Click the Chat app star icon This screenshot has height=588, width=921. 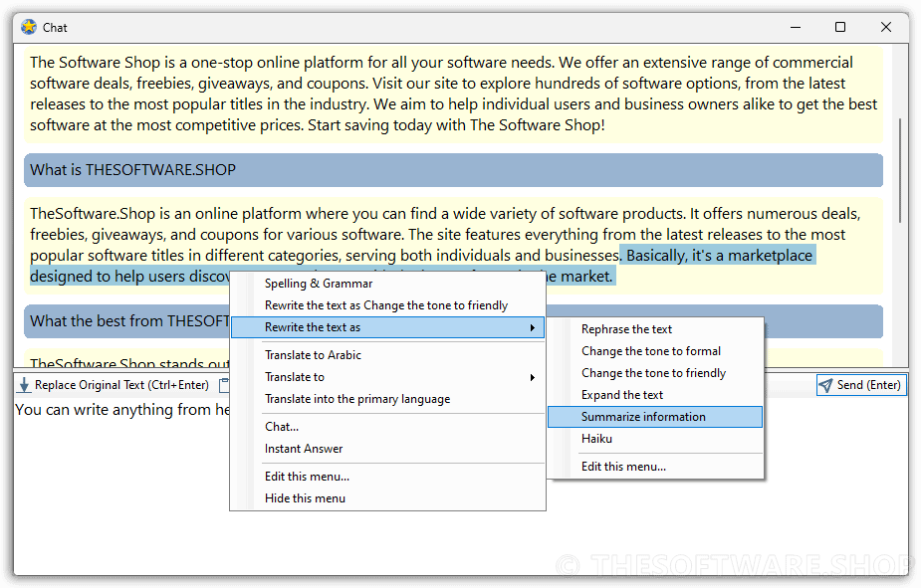[x=28, y=27]
